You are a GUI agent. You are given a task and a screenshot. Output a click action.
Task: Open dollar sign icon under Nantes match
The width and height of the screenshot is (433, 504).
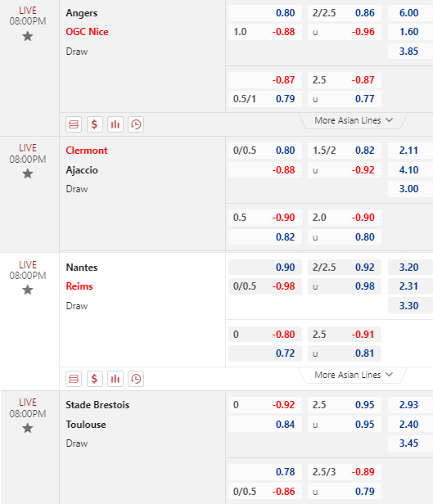94,379
